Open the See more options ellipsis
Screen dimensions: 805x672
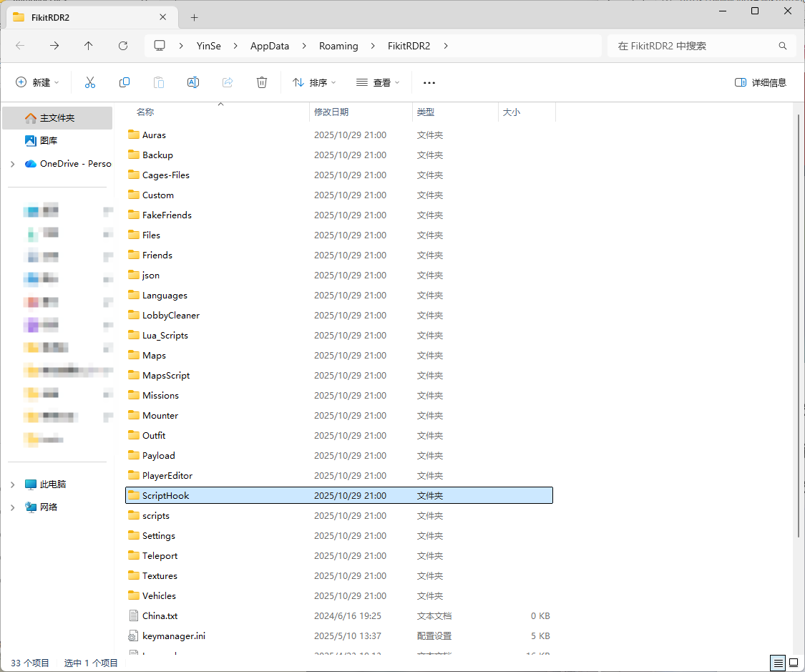point(429,82)
